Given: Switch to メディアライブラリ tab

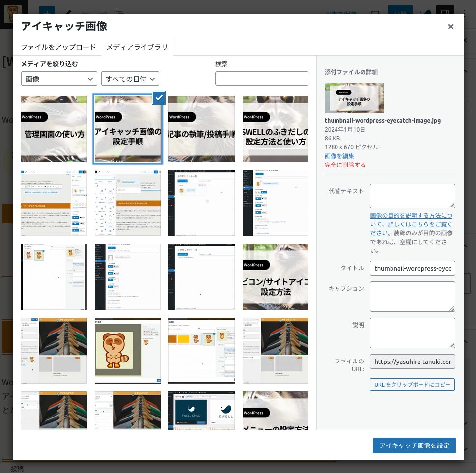Looking at the screenshot, I should click(137, 47).
